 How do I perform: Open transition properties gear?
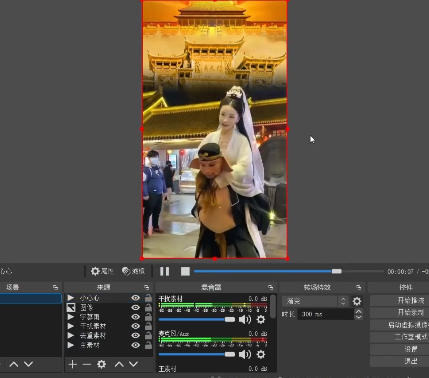pos(357,301)
